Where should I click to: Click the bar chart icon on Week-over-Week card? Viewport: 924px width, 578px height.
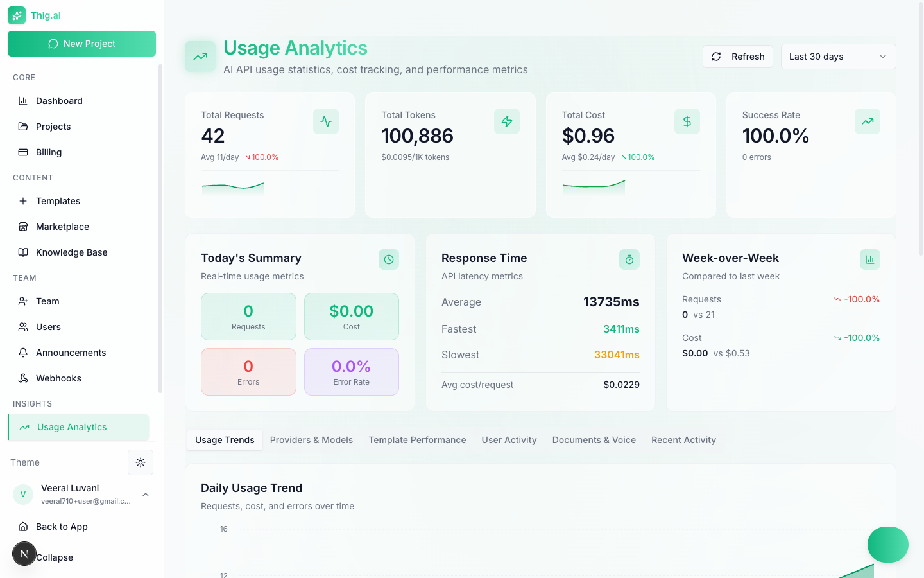coord(870,259)
